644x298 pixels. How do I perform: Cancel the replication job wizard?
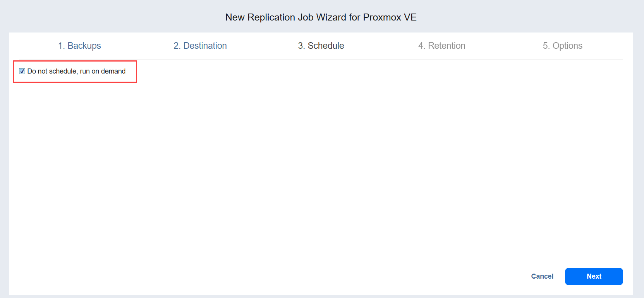(542, 276)
